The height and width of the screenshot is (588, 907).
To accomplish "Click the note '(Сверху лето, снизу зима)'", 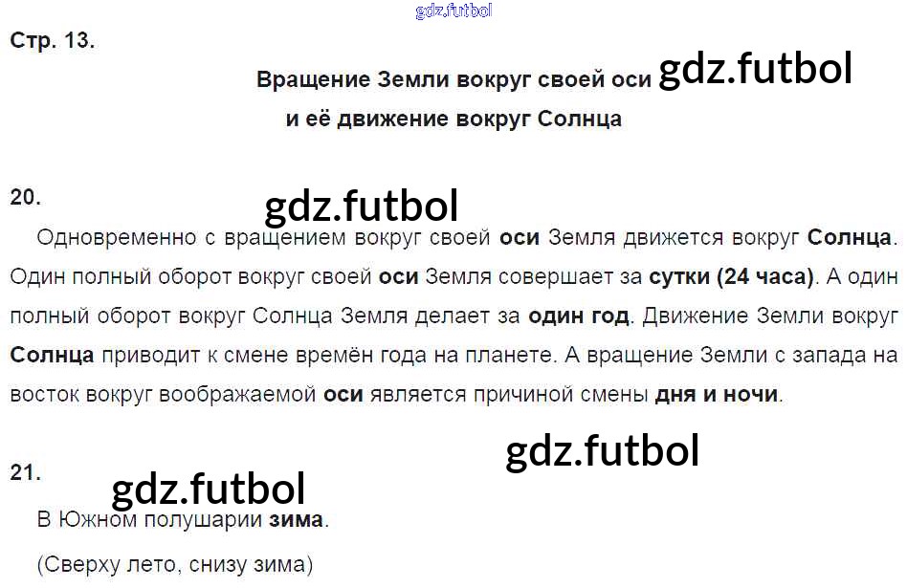I will [175, 565].
